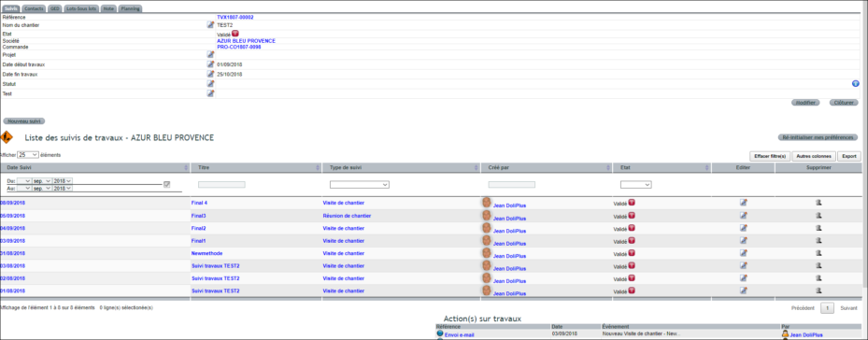Viewport: 868px width, 340px height.
Task: Click the Projet edit pencil icon
Action: click(210, 54)
